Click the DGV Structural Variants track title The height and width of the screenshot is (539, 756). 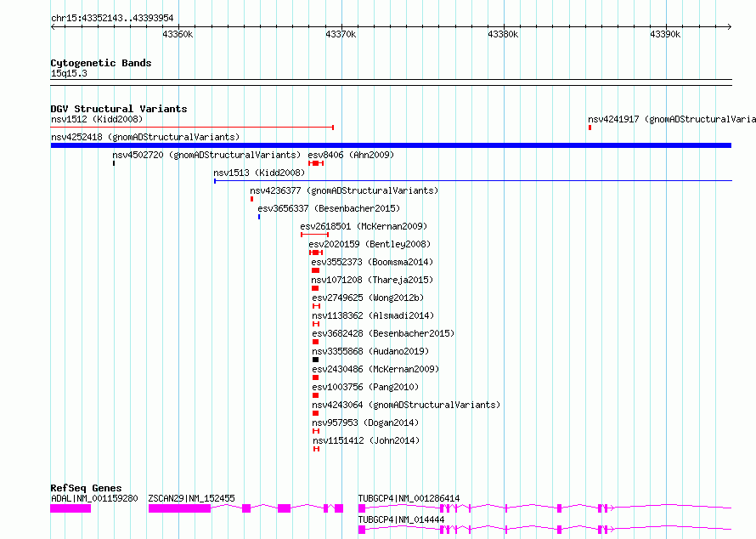click(x=119, y=109)
